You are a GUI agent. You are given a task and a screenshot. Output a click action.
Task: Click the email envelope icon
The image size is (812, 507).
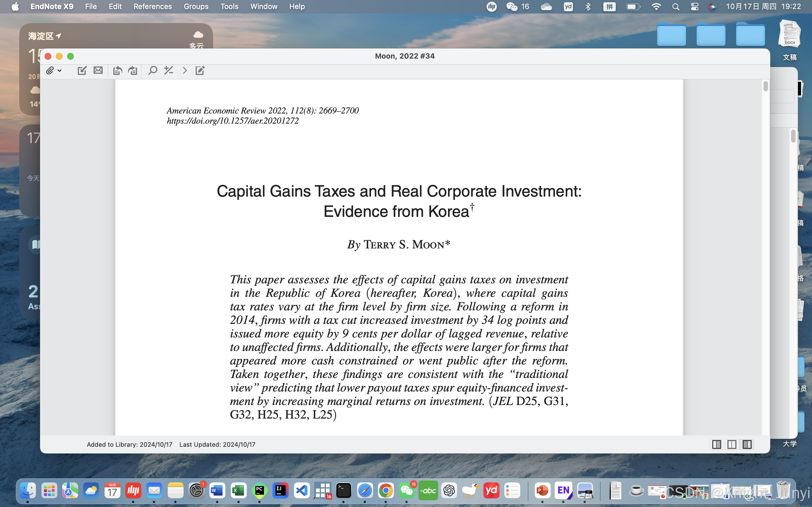pos(98,70)
